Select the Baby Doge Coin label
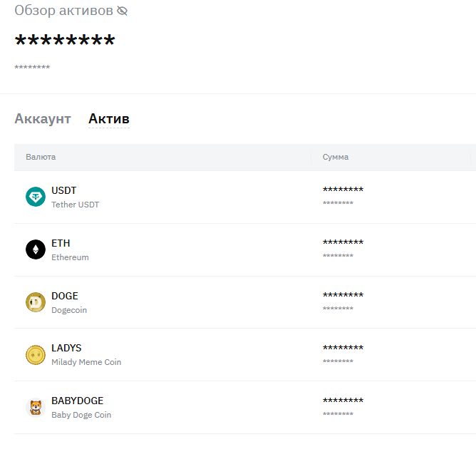This screenshot has height=474, width=476. point(81,415)
